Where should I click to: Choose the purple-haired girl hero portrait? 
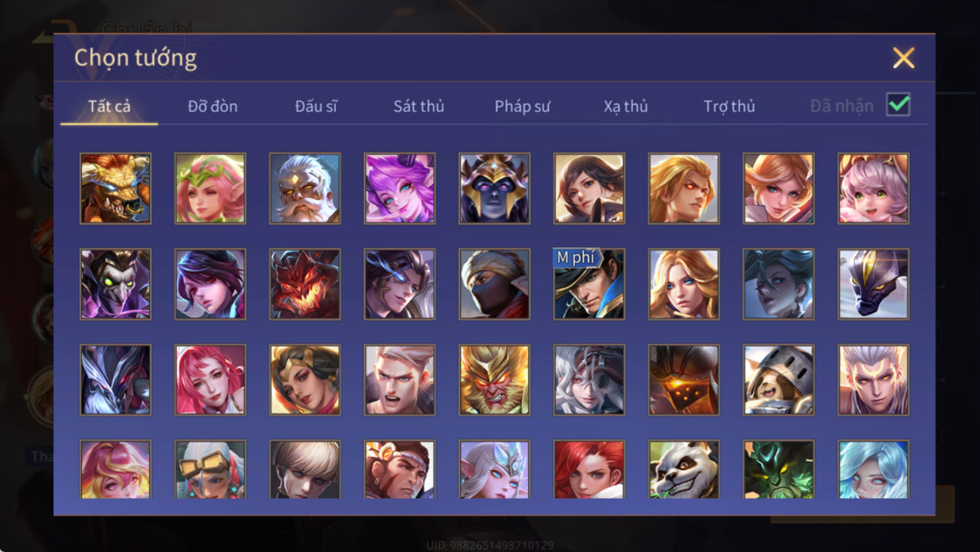[400, 188]
